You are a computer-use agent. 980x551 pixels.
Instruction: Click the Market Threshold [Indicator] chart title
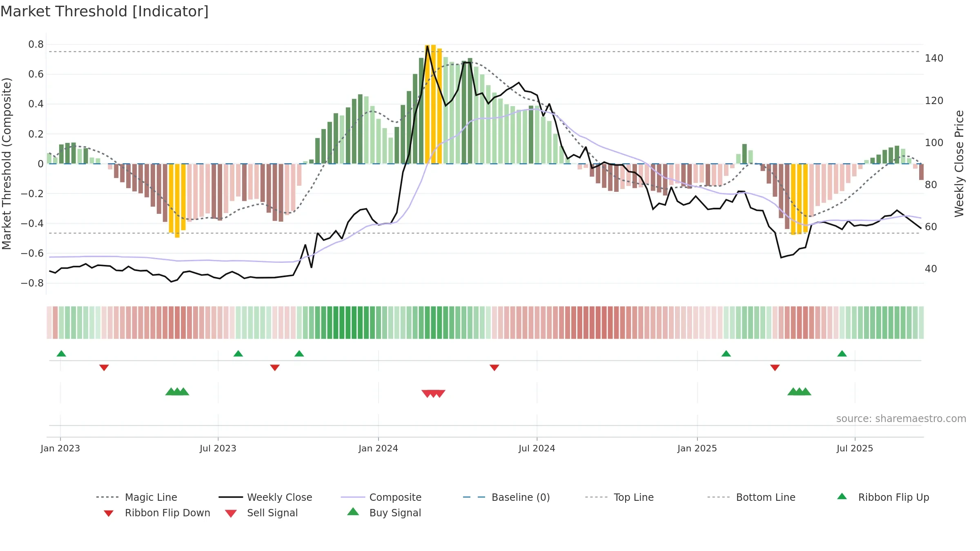pos(105,11)
